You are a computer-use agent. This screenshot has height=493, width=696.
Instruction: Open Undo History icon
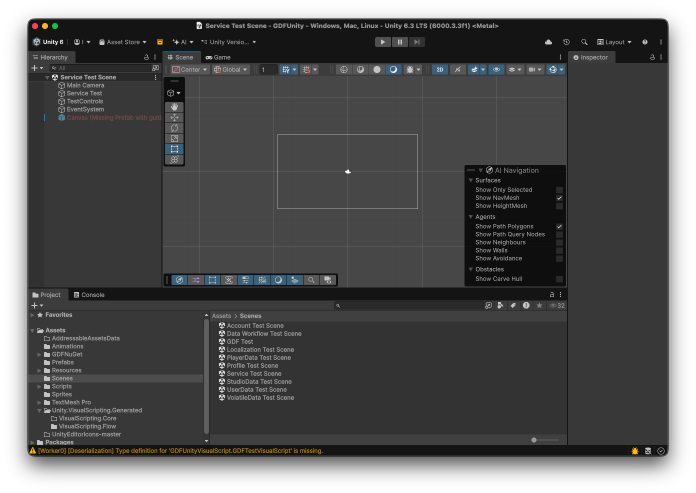566,42
